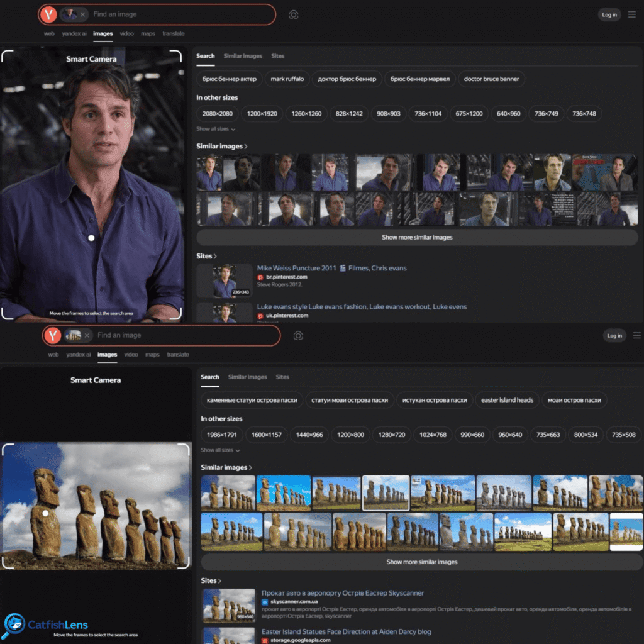Click the white focus dot on the portrait image
Image resolution: width=644 pixels, height=644 pixels.
click(x=91, y=238)
